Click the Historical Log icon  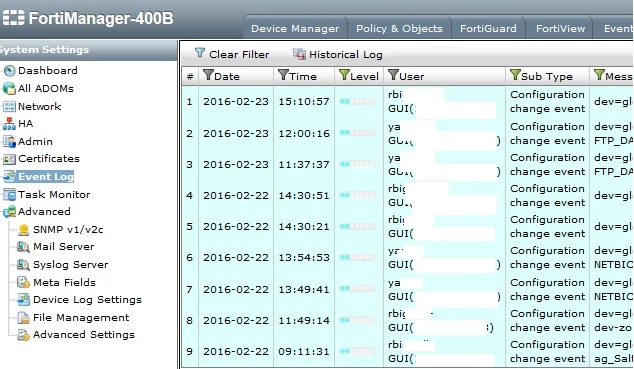(299, 54)
